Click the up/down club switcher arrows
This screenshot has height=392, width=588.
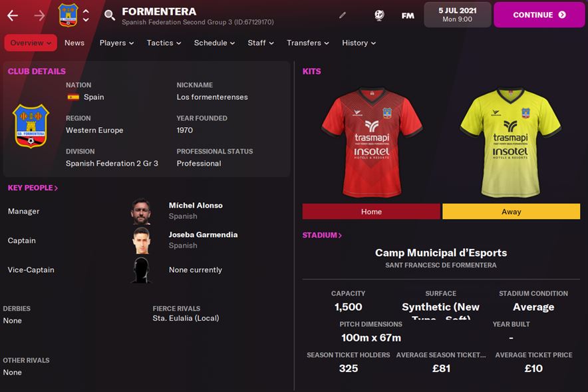coord(86,15)
